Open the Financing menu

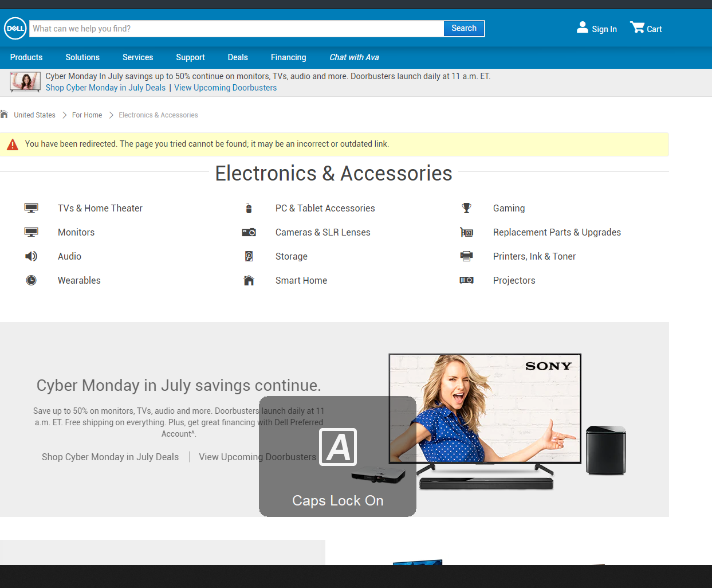288,57
